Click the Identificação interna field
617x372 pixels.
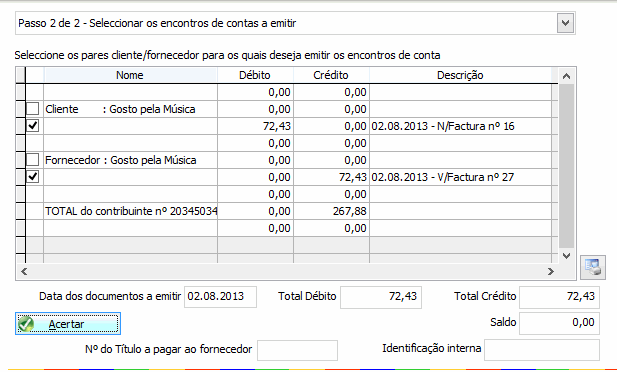(x=542, y=350)
